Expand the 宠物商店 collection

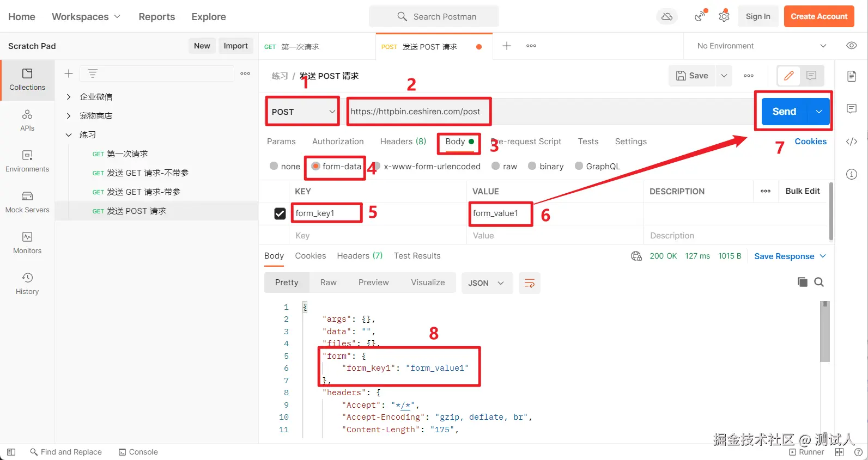point(69,116)
